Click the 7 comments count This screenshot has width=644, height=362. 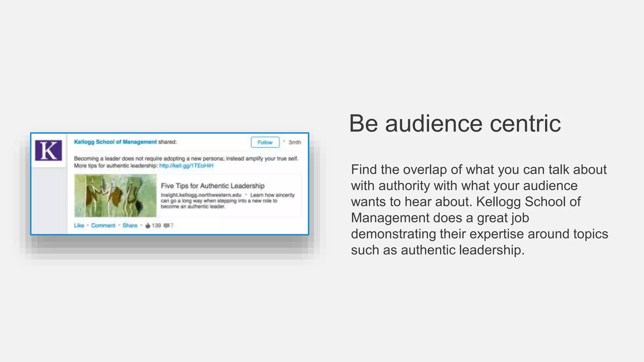[x=172, y=226]
